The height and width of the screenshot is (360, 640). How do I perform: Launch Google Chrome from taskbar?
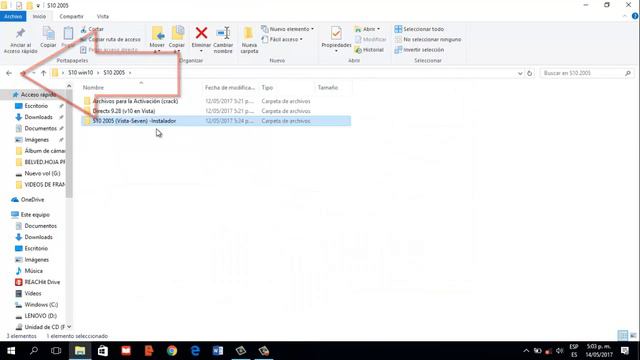point(172,351)
